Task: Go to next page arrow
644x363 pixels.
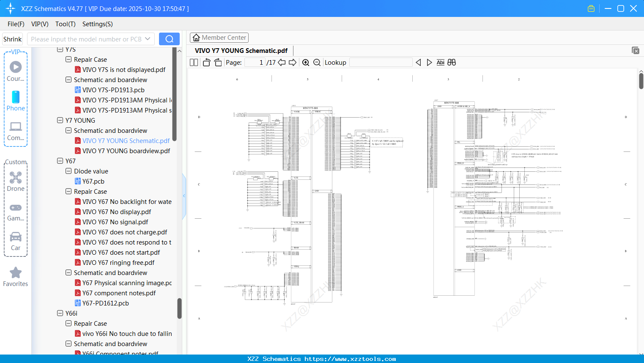Action: (293, 63)
